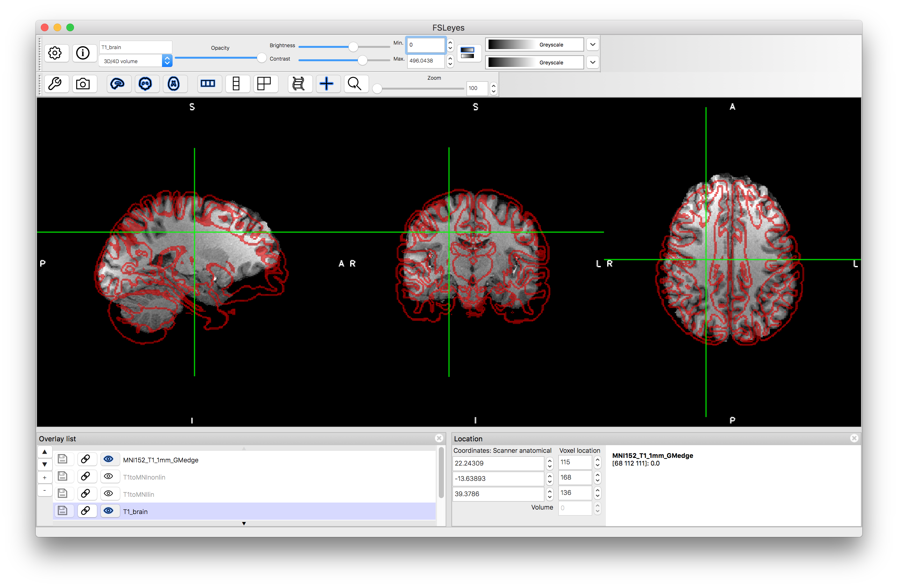Select the T1toMNIlin overlay row
898x588 pixels.
coord(245,494)
